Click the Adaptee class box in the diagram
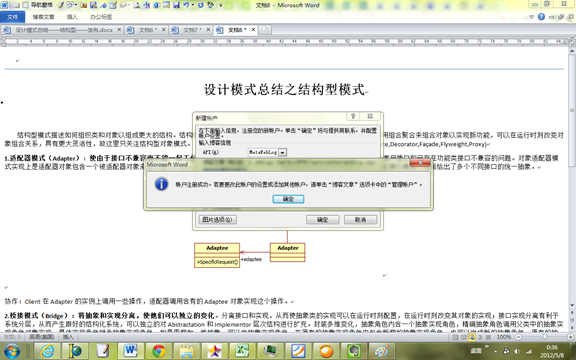576x360 pixels. 217,255
